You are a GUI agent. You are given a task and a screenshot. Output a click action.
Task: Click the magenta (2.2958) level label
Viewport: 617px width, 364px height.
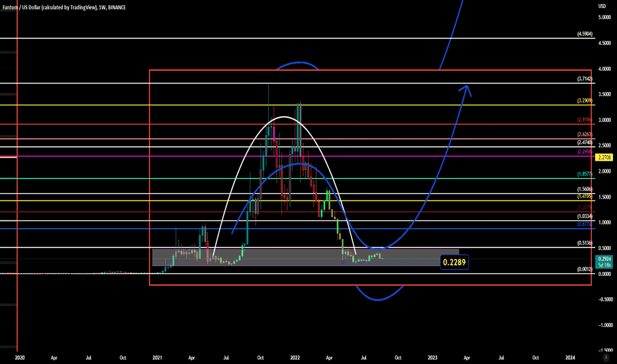pos(585,152)
